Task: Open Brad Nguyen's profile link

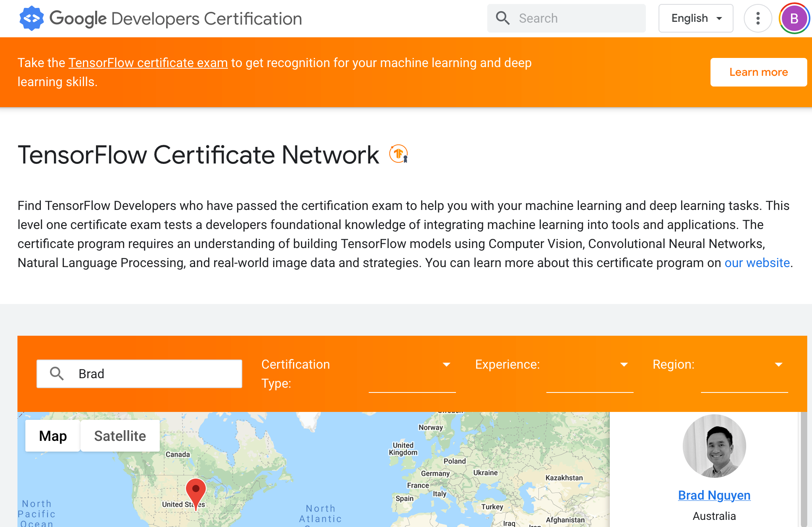Action: point(714,495)
